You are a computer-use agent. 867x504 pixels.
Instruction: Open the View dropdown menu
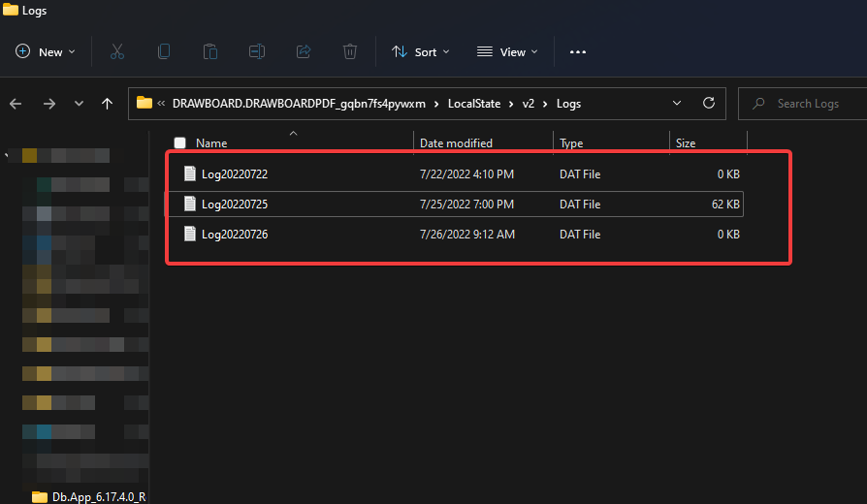[507, 52]
